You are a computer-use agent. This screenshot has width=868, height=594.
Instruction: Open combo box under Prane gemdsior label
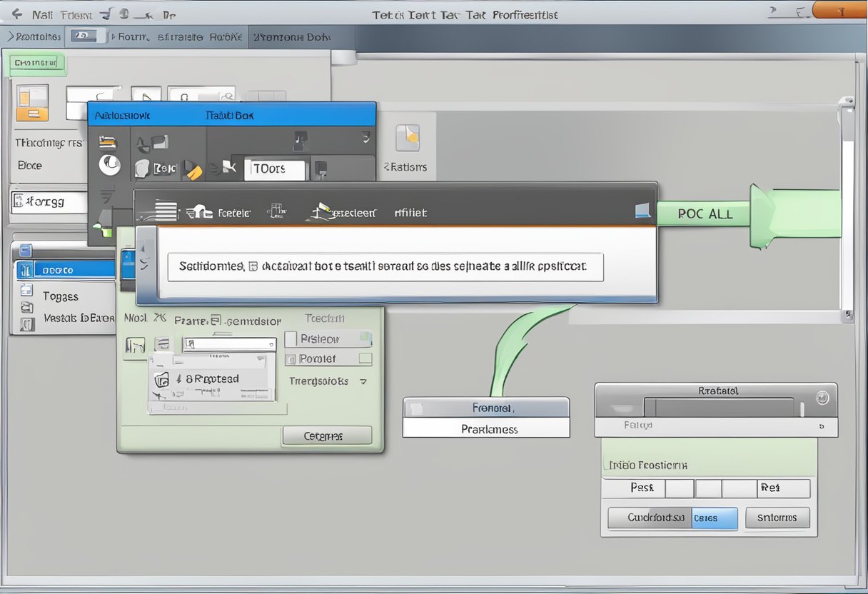(x=229, y=344)
